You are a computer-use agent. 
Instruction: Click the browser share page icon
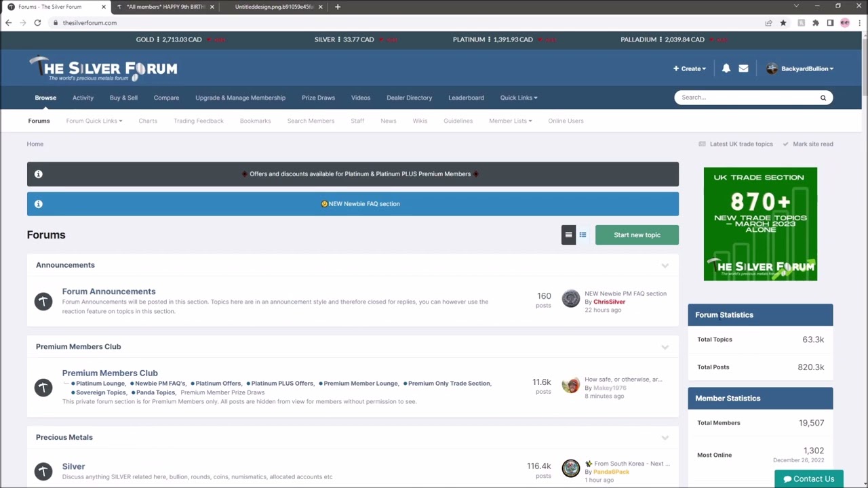click(x=768, y=22)
